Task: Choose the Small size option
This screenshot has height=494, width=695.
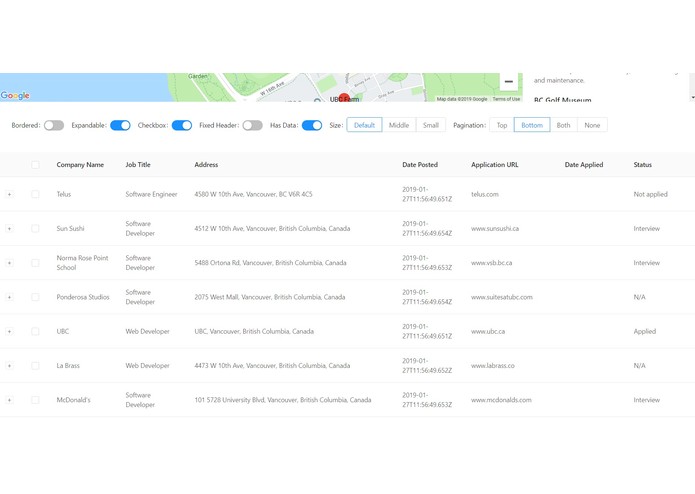Action: (430, 125)
